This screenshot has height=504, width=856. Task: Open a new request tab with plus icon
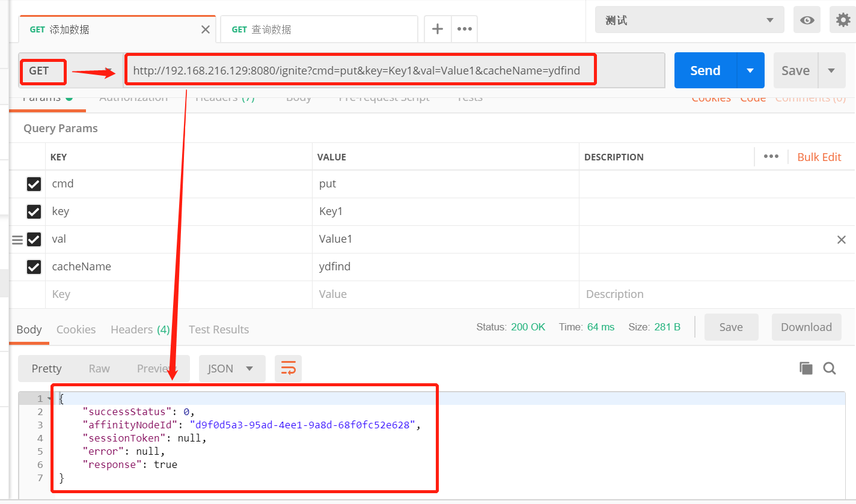[x=437, y=28]
